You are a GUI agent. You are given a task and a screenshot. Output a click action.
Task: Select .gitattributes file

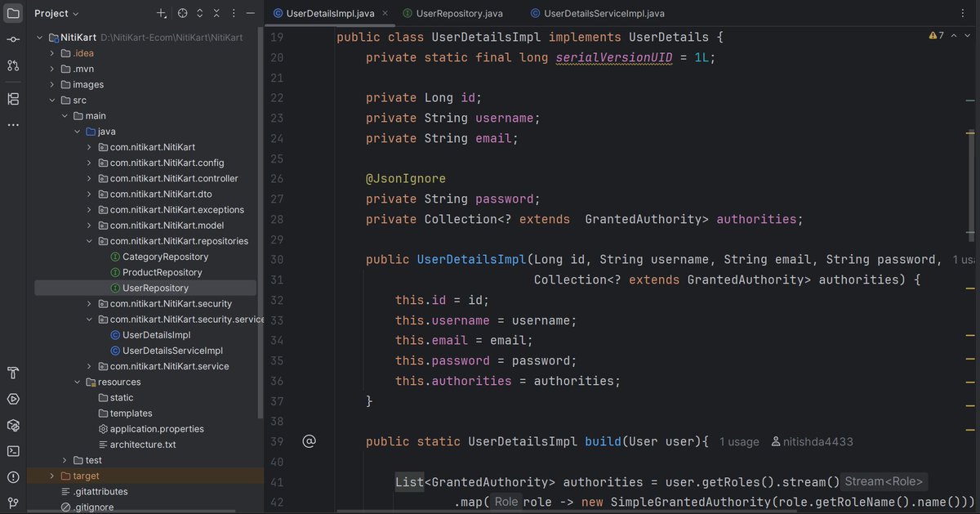(x=95, y=491)
